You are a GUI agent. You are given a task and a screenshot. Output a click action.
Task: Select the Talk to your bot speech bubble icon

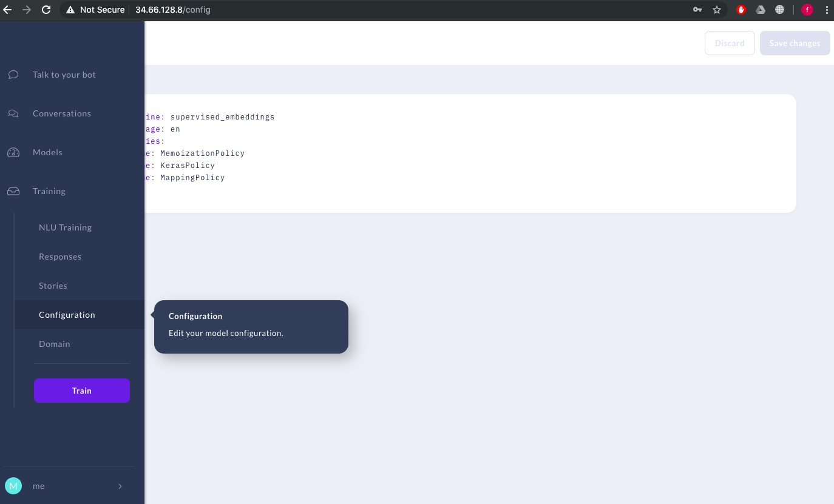pyautogui.click(x=13, y=75)
